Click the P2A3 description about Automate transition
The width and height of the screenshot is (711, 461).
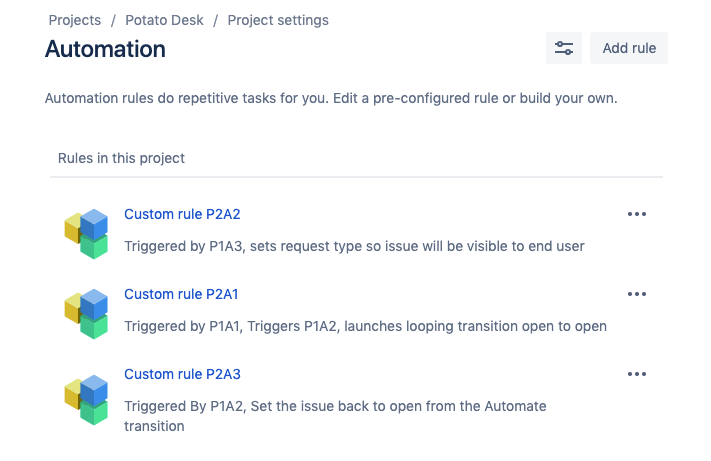[335, 416]
